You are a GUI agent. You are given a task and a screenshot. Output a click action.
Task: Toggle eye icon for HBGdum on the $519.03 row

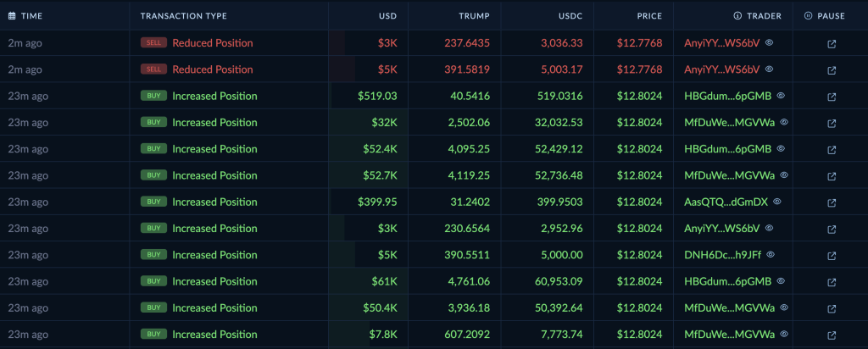pos(781,95)
